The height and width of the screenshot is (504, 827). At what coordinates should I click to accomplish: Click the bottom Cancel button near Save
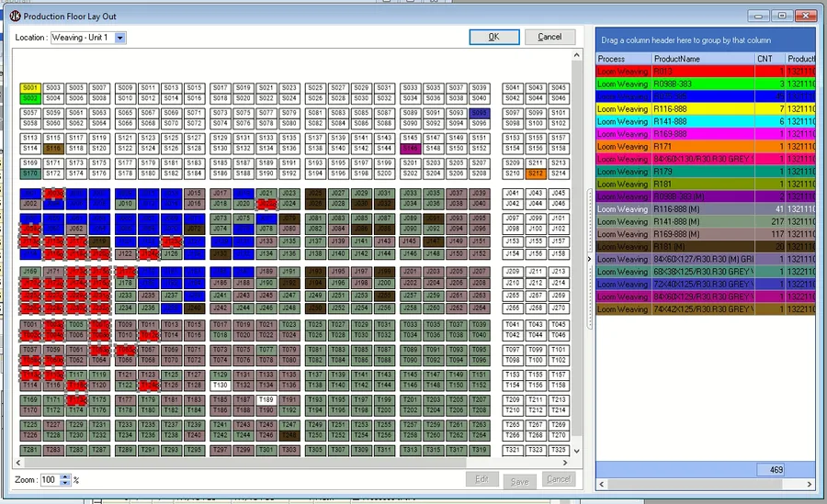(x=559, y=479)
